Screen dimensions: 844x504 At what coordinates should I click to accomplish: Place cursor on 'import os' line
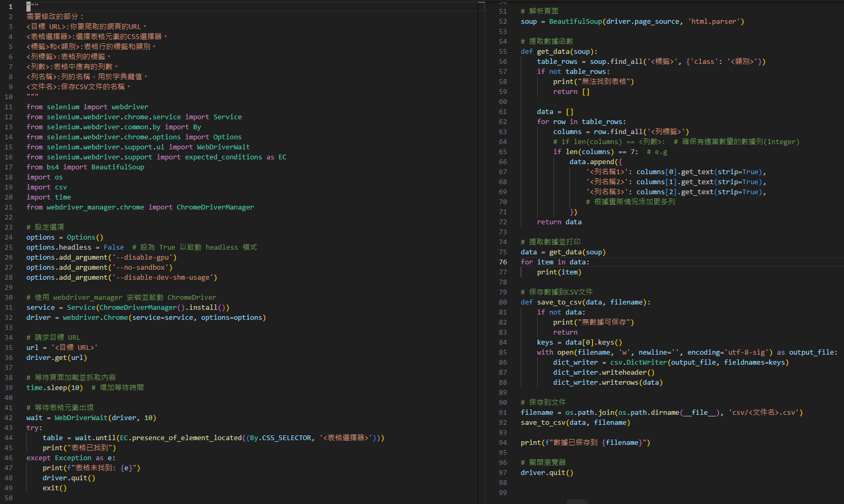(x=44, y=177)
